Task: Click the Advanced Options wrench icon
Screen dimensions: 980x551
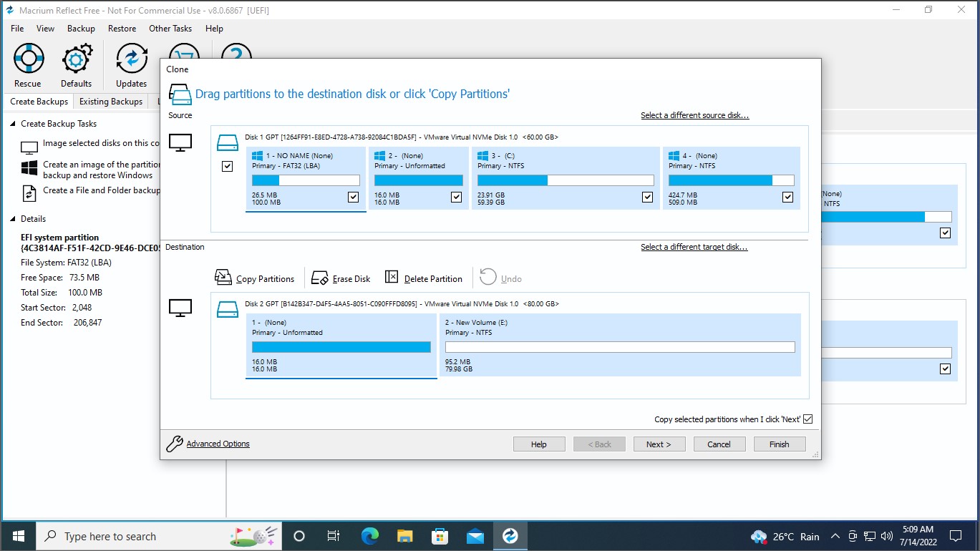Action: [175, 444]
